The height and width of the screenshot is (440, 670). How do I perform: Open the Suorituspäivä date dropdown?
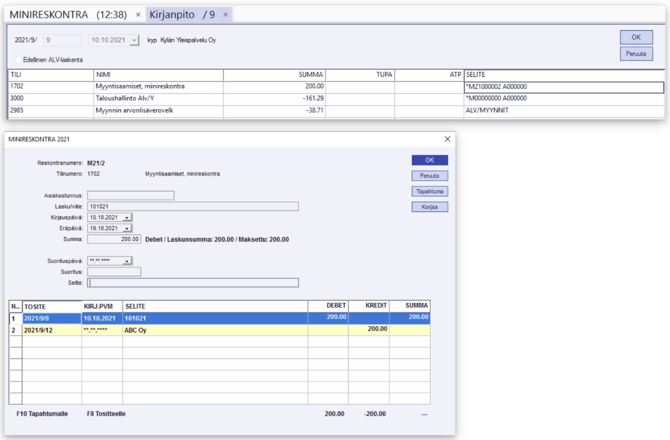127,260
